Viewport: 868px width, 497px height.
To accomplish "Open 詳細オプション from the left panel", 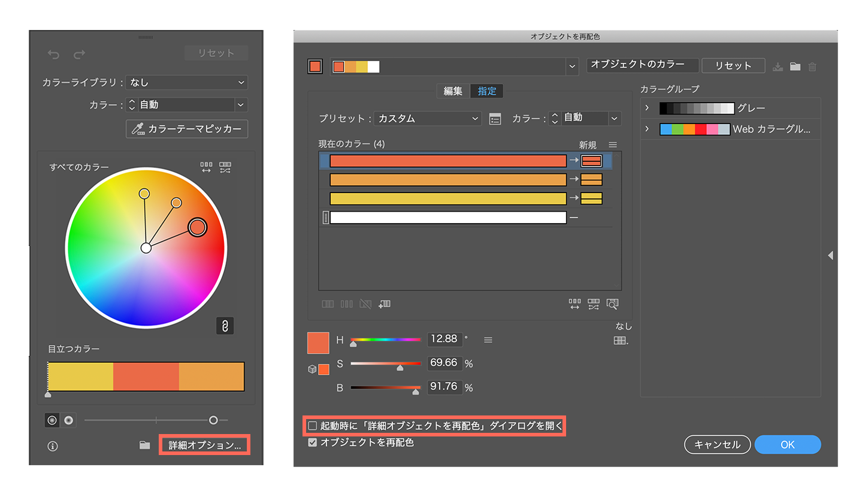I will (x=204, y=445).
